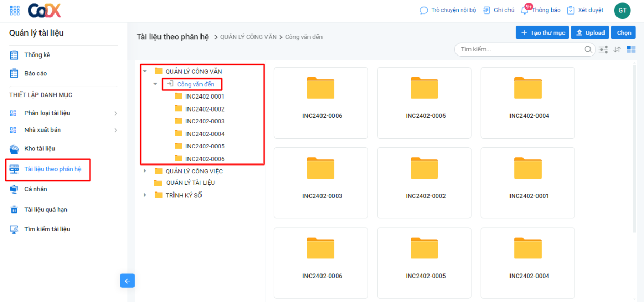This screenshot has height=302, width=644.
Task: Click the sort arrows icon
Action: 616,49
